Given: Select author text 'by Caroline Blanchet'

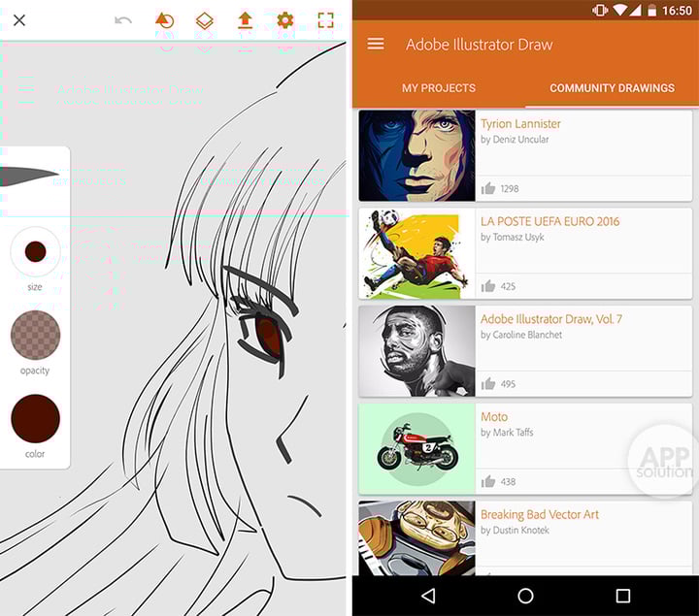Looking at the screenshot, I should (521, 335).
